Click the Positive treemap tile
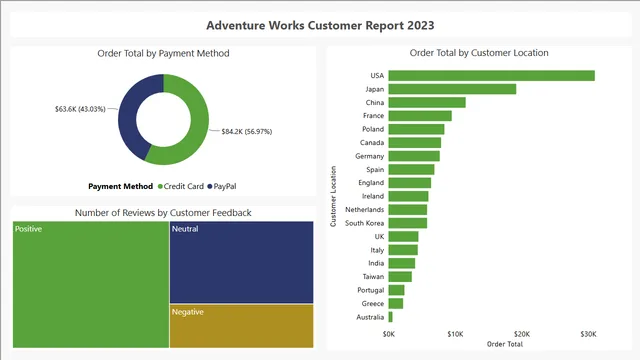 coord(91,284)
